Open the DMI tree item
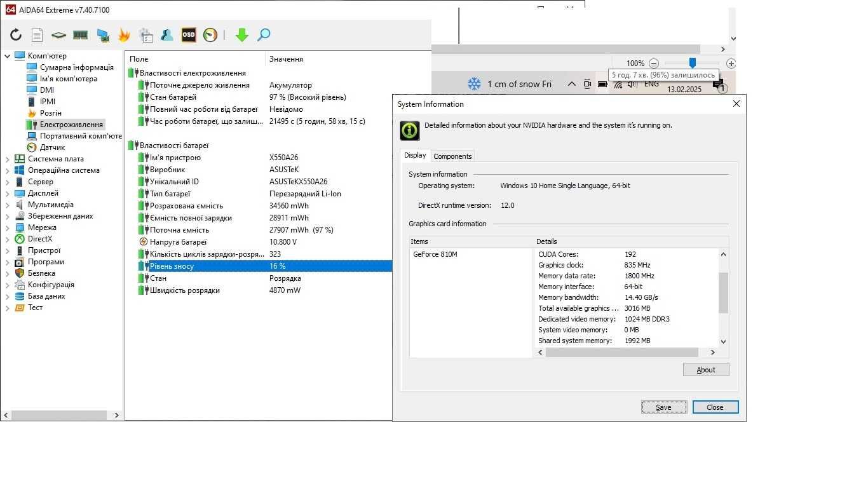 (47, 90)
